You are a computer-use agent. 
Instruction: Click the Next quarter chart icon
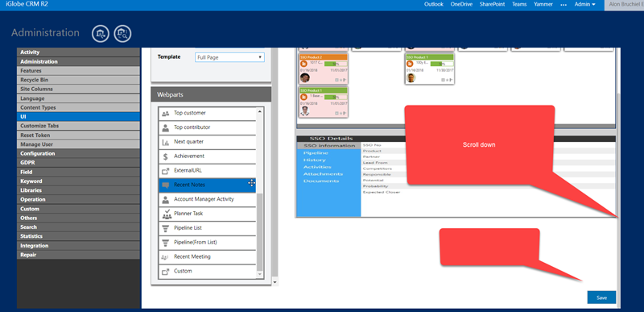click(166, 142)
